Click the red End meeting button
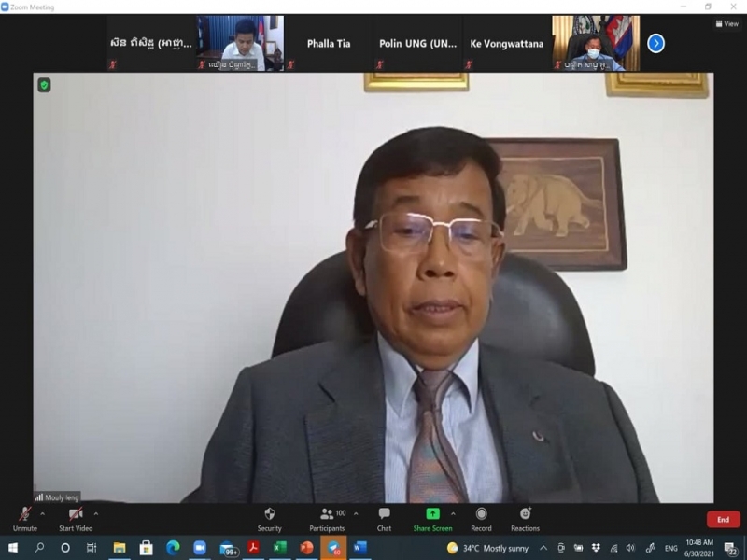The height and width of the screenshot is (560, 747). [x=723, y=520]
